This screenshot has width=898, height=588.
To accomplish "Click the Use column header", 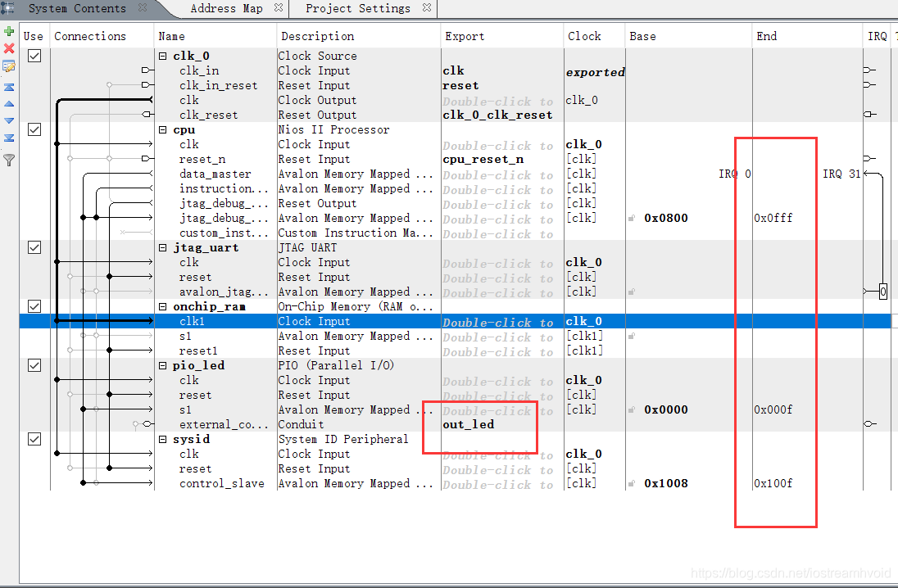I will (34, 36).
